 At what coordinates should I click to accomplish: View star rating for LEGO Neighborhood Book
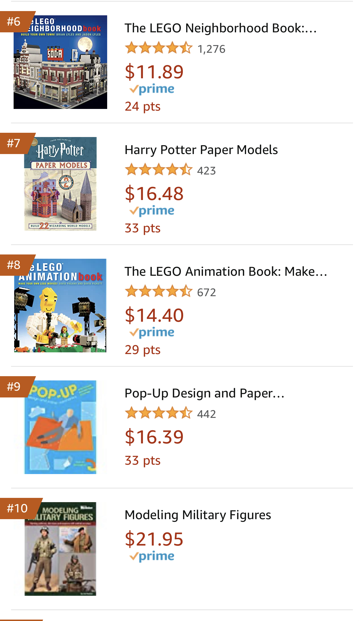coord(159,48)
